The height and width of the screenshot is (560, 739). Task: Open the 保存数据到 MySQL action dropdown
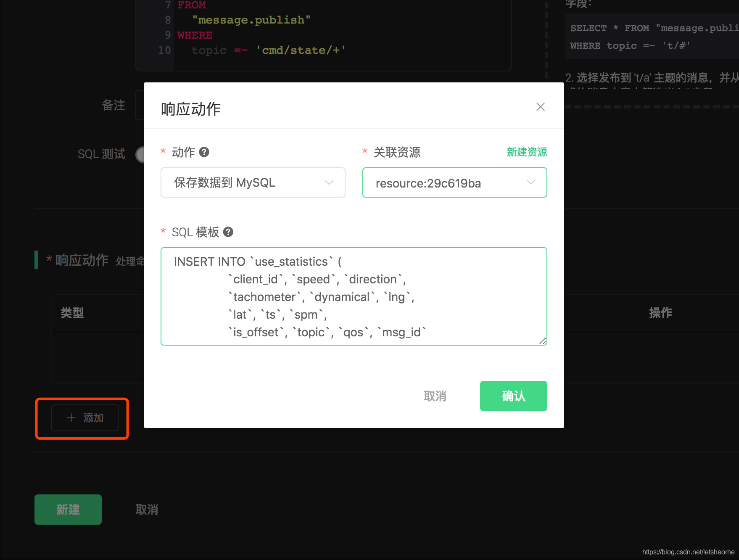(253, 182)
